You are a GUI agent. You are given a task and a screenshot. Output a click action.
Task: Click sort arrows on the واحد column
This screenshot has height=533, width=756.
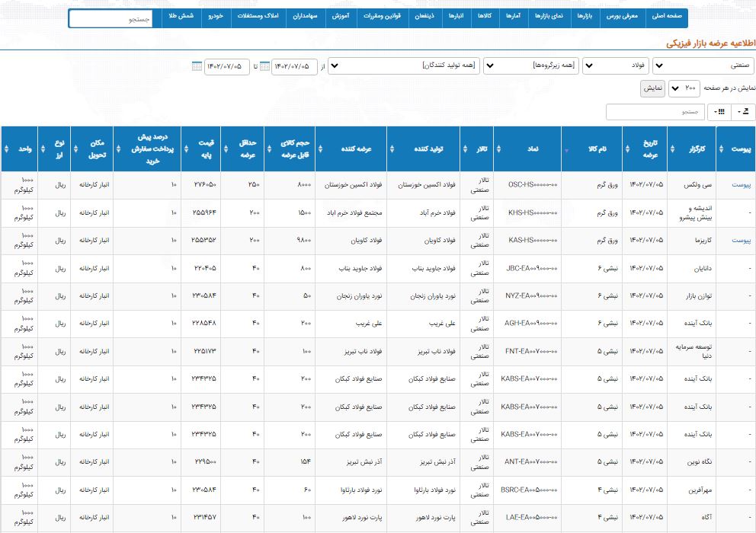click(6, 149)
